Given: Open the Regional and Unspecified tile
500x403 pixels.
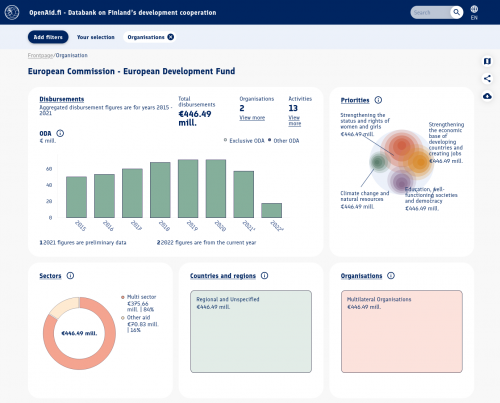Looking at the screenshot, I should [x=251, y=331].
